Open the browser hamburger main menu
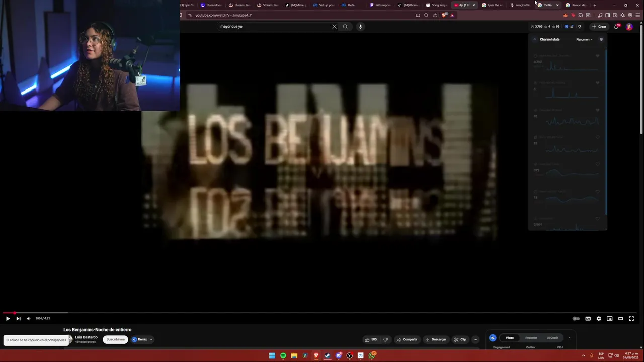The width and height of the screenshot is (644, 362). pos(637,15)
